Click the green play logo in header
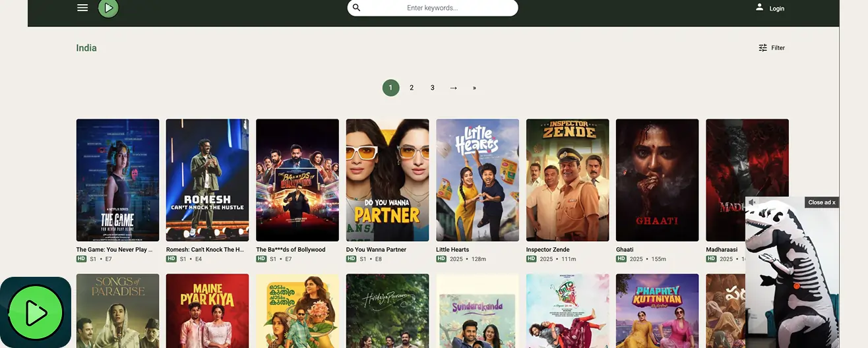 coord(108,8)
